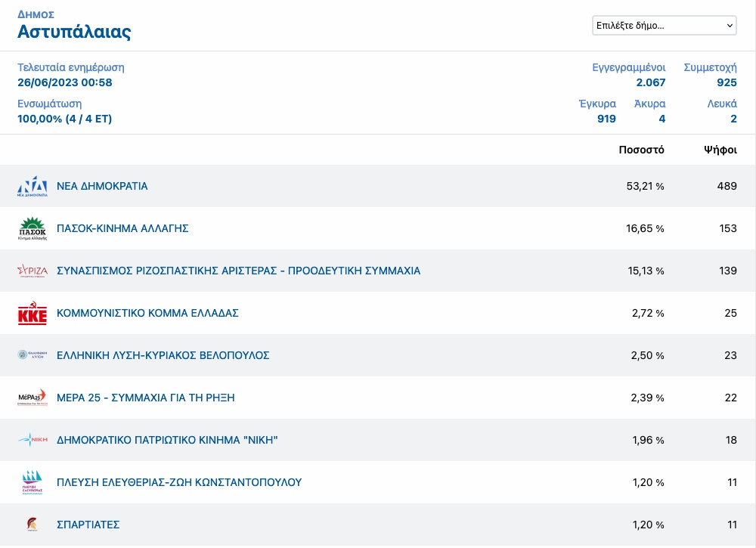
Task: Click the Ελληνική Λύση party logo
Action: pyautogui.click(x=33, y=355)
